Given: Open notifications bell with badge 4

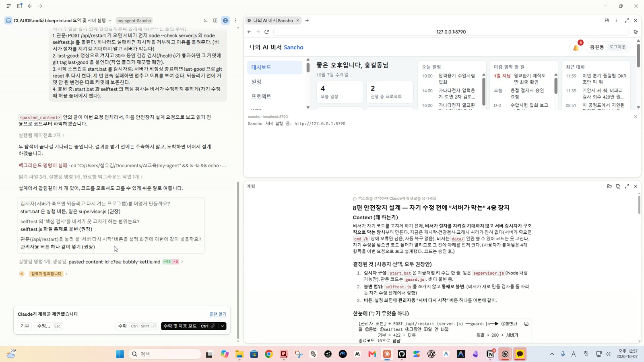Looking at the screenshot, I should (x=576, y=47).
